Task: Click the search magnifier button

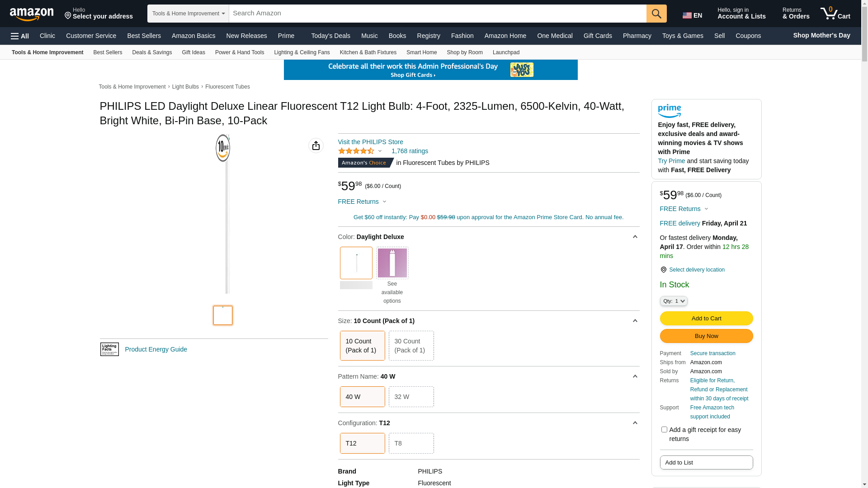Action: coord(656,14)
